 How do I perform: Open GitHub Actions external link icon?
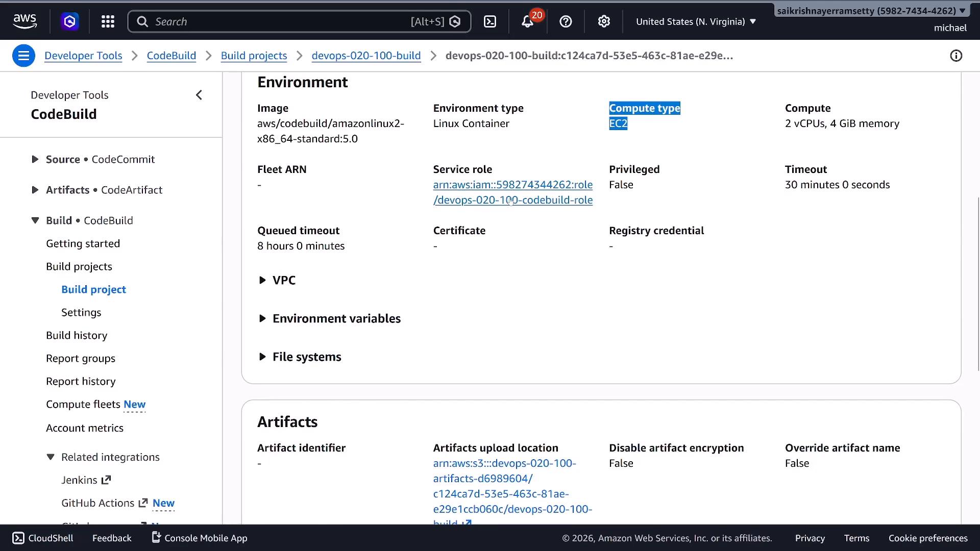(143, 503)
